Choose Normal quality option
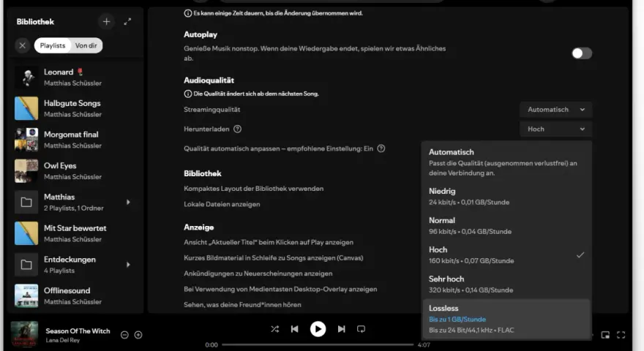The width and height of the screenshot is (644, 351). pos(507,225)
